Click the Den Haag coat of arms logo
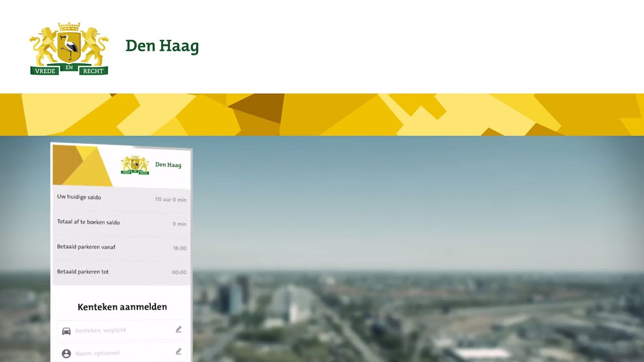 coord(69,49)
